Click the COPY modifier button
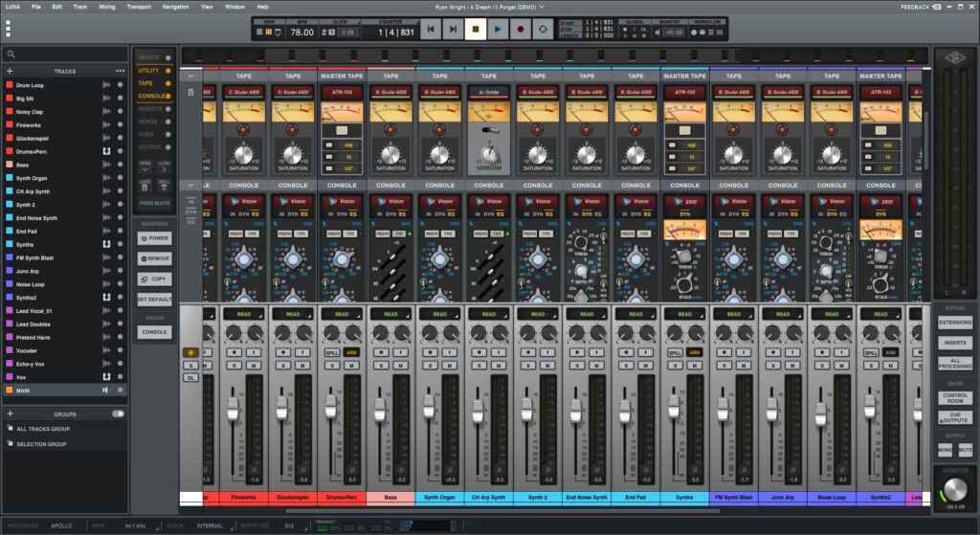The height and width of the screenshot is (535, 980). click(x=154, y=279)
